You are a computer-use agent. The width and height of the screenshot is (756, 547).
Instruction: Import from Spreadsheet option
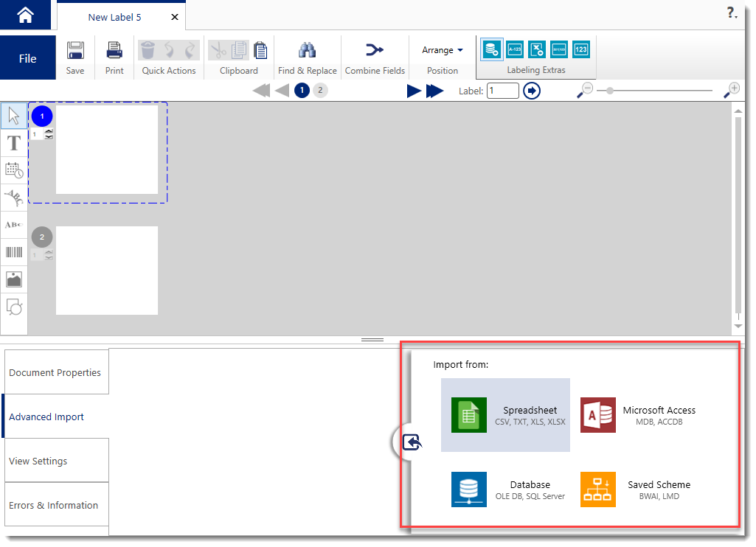(506, 415)
